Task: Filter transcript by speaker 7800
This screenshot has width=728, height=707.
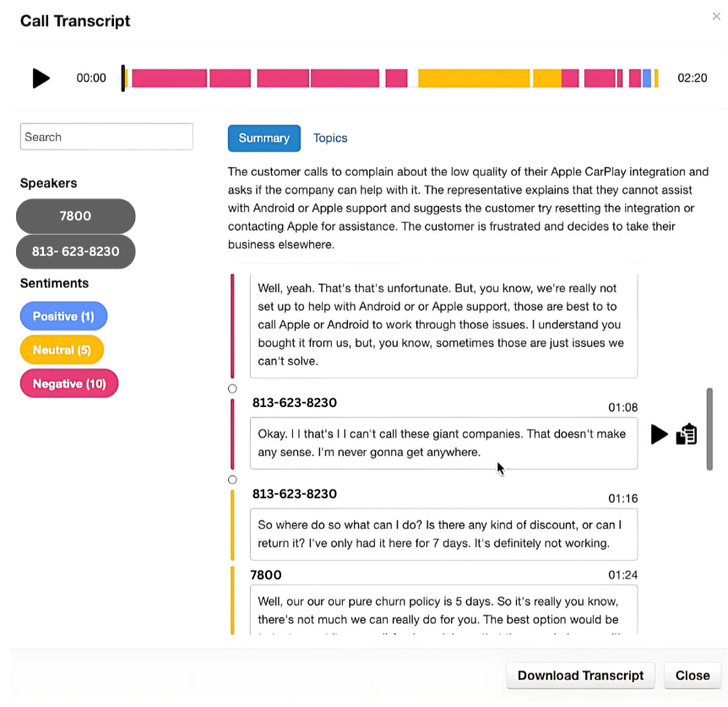Action: (75, 216)
